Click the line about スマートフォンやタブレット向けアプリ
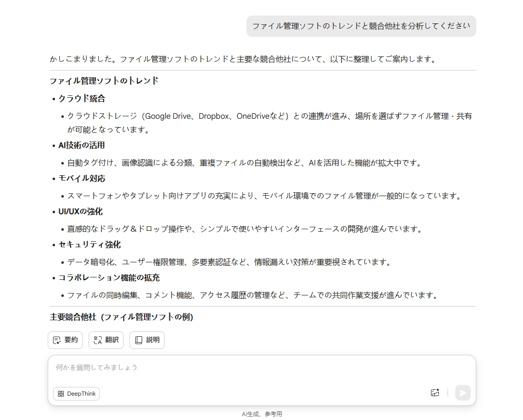The height and width of the screenshot is (420, 523). click(x=264, y=196)
